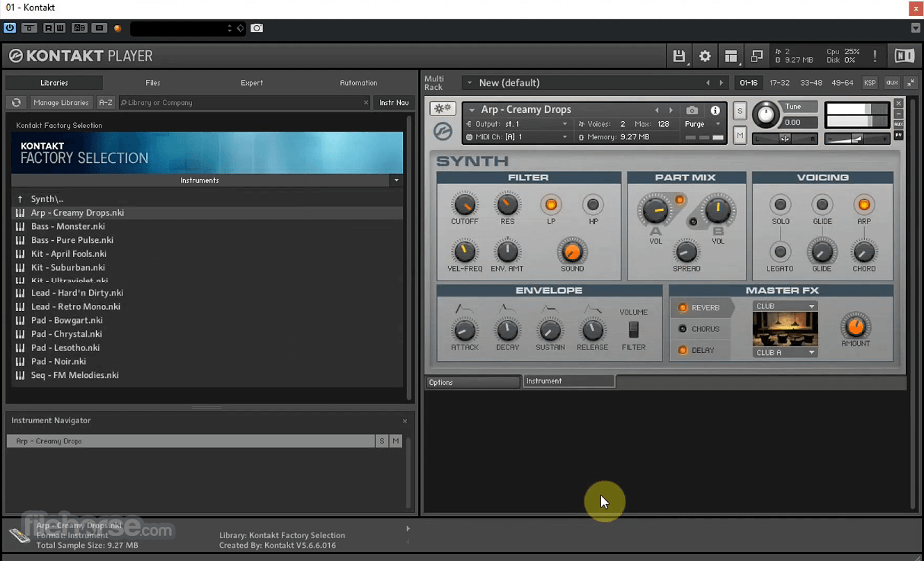Toggle the host bypass power button
Viewport: 924px width, 561px height.
(x=10, y=29)
